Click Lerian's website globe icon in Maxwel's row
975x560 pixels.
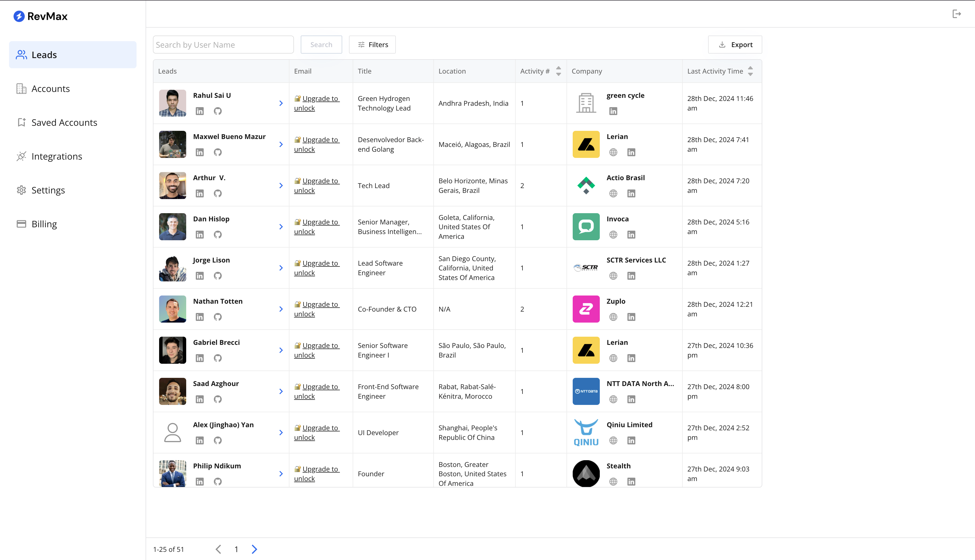click(613, 152)
